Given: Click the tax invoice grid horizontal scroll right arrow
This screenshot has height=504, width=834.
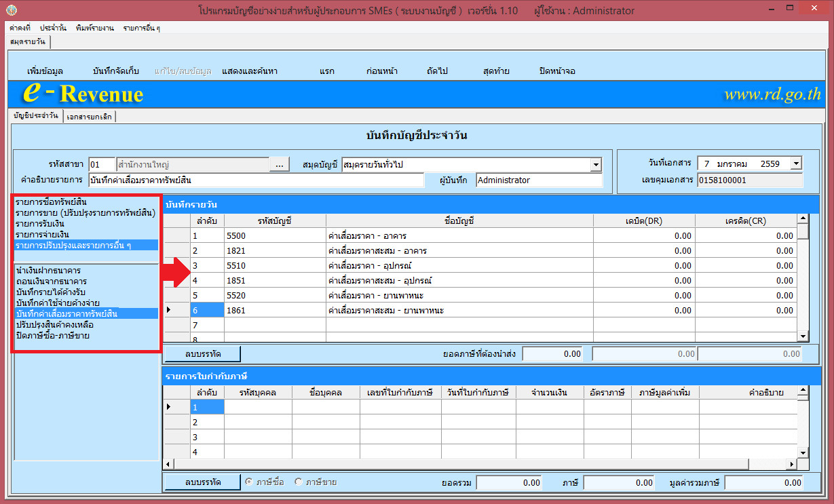Looking at the screenshot, I should pyautogui.click(x=791, y=463).
